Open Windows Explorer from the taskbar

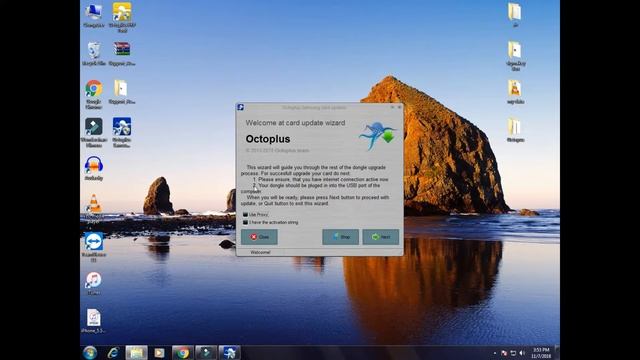coord(136,353)
